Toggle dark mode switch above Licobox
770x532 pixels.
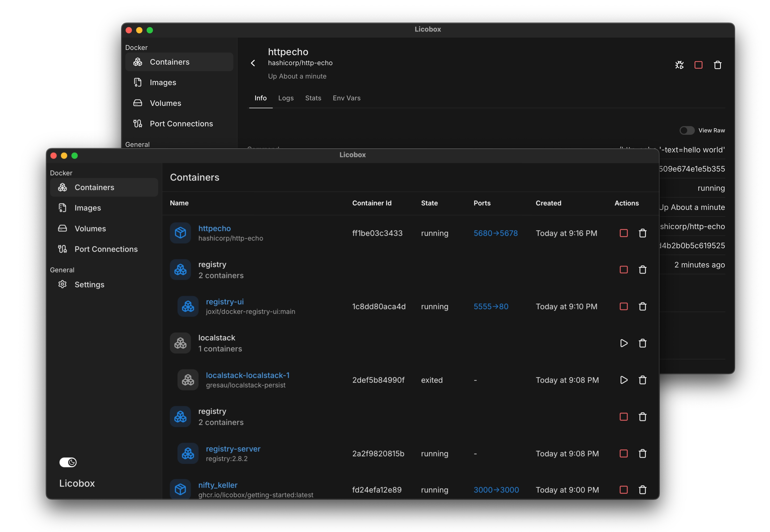(68, 462)
